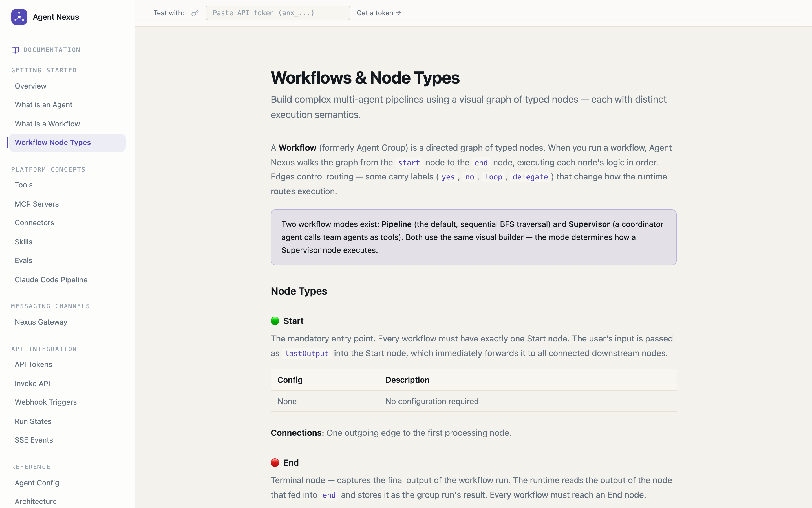Open the Tools documentation page

click(24, 185)
